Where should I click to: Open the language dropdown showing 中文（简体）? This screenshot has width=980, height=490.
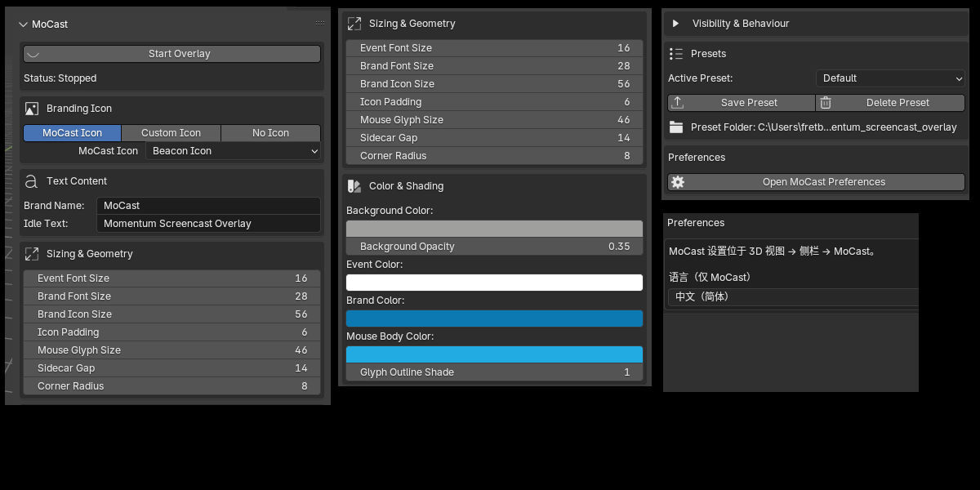coord(793,297)
